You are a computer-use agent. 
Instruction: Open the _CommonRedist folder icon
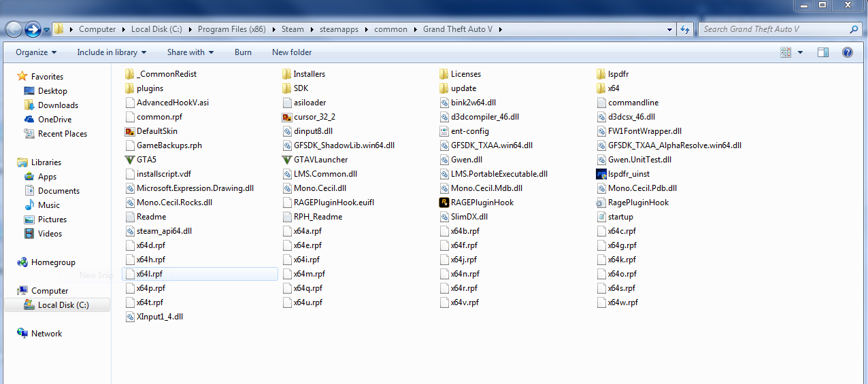(131, 74)
